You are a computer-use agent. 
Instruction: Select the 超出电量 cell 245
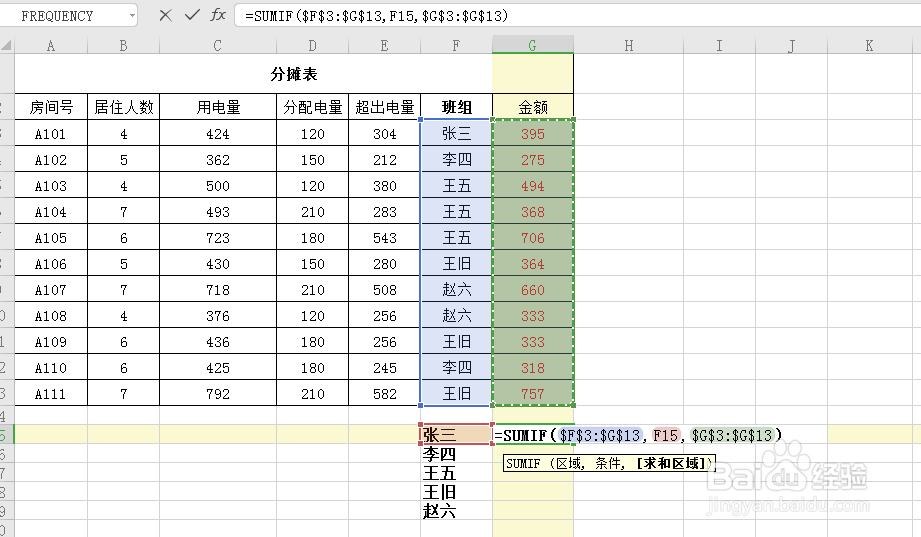click(x=385, y=368)
